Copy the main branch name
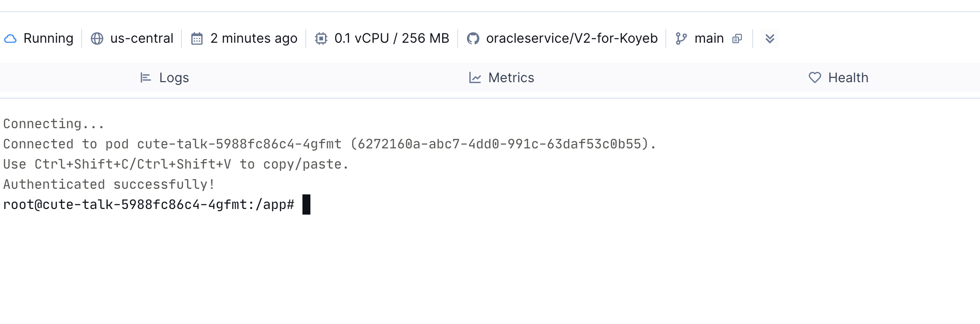The image size is (980, 324). [x=737, y=39]
